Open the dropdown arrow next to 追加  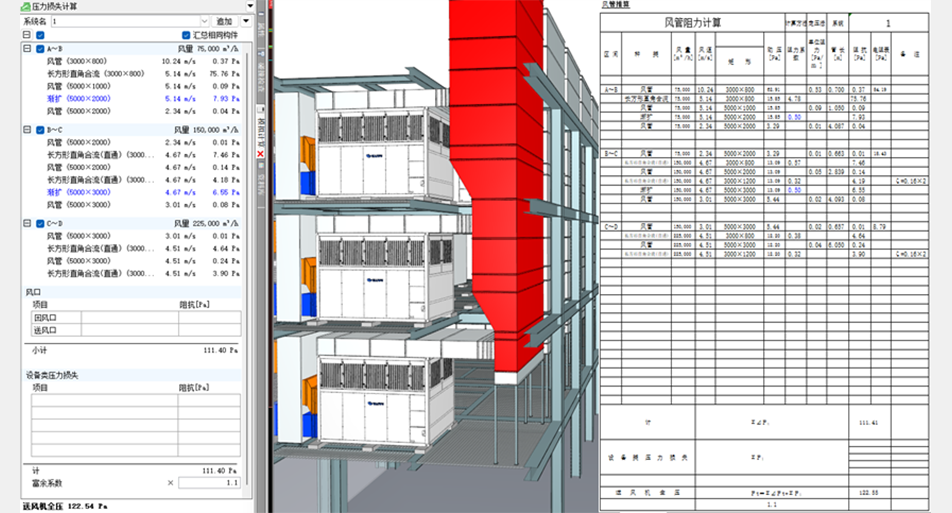click(247, 20)
